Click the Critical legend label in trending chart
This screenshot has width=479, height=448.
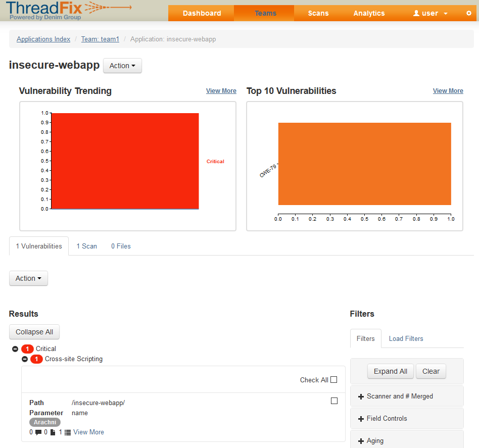coord(215,161)
